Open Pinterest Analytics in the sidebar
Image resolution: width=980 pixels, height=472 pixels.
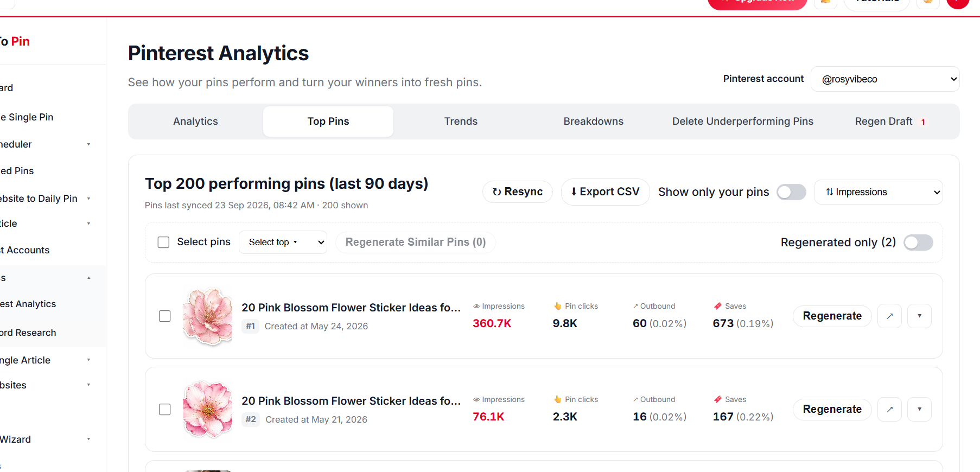(28, 304)
